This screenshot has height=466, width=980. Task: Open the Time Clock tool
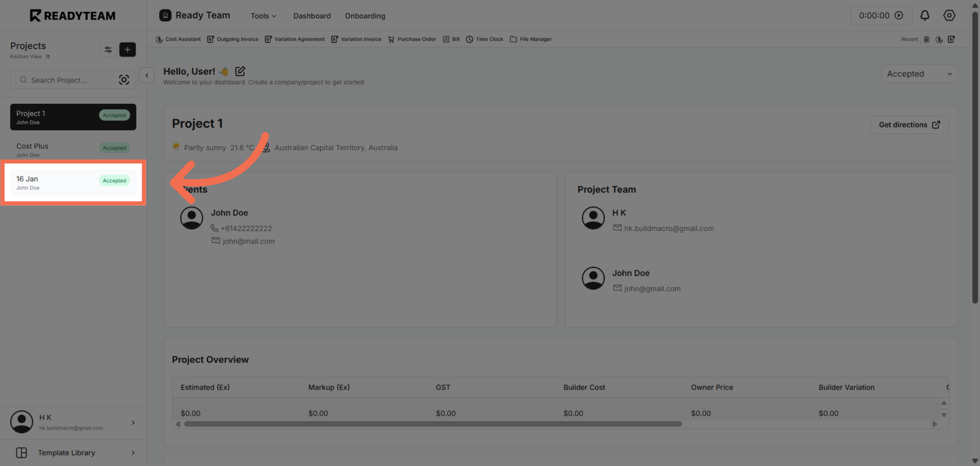(484, 39)
